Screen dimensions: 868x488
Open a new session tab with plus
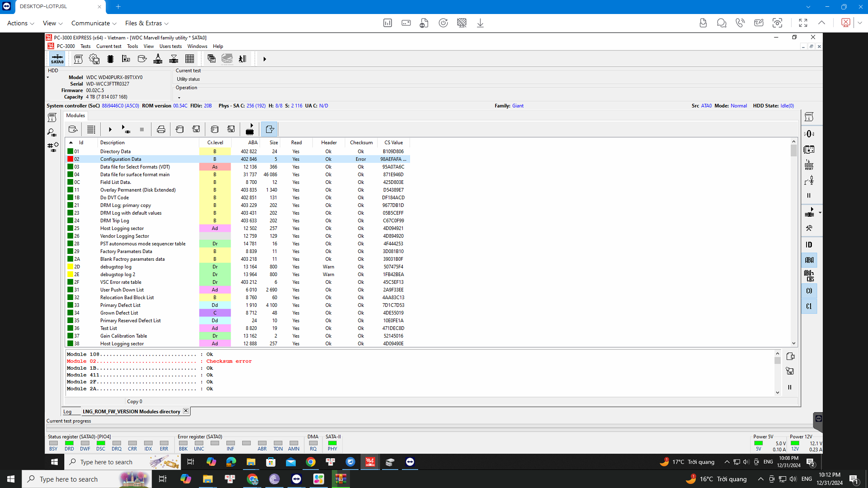point(118,7)
